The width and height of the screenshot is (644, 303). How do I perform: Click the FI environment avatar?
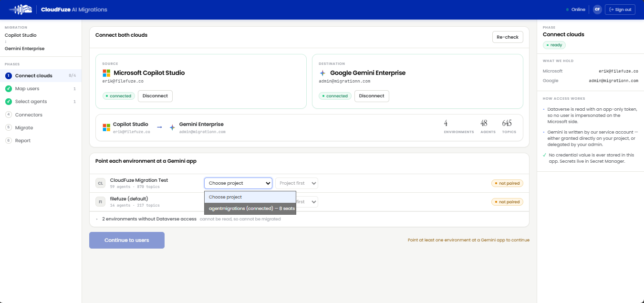click(x=100, y=202)
